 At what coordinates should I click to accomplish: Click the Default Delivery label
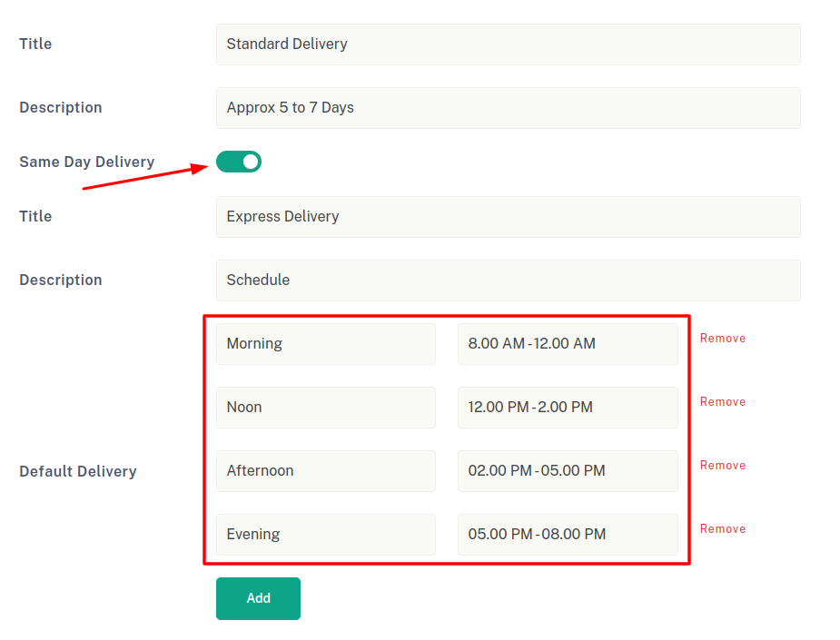(78, 472)
